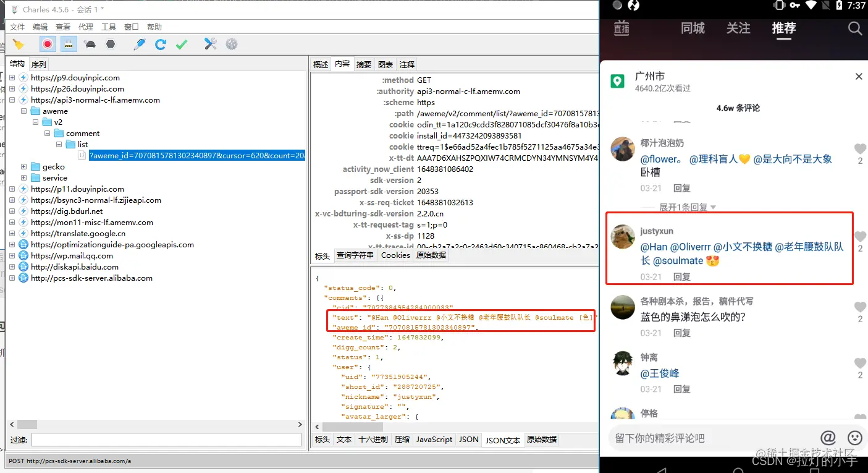Expand 展开1条回复 replies

[687, 207]
